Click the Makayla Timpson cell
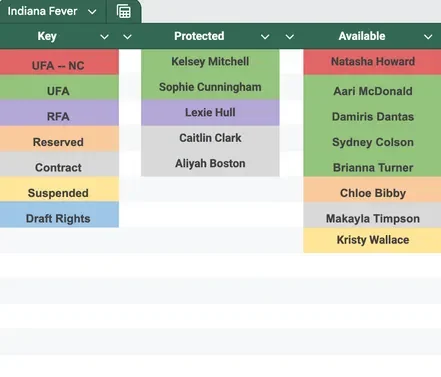 point(372,215)
